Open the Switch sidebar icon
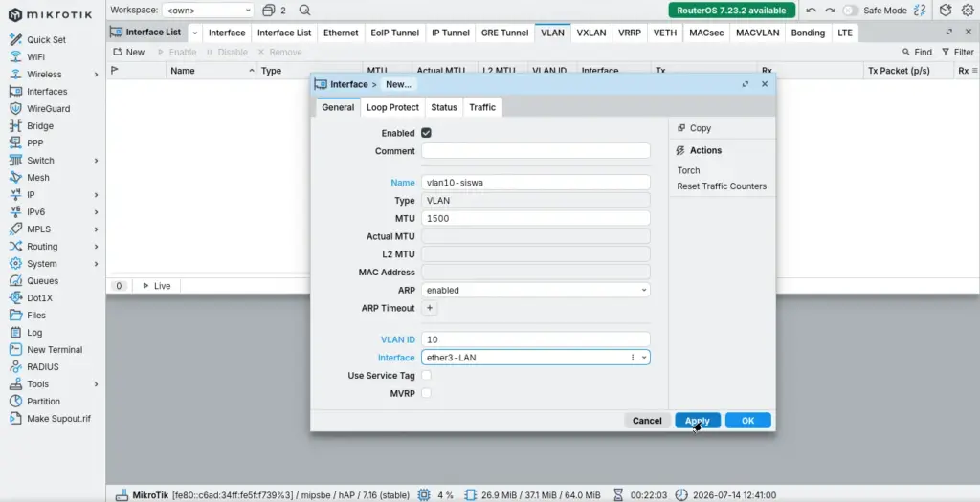The height and width of the screenshot is (502, 980). click(15, 160)
